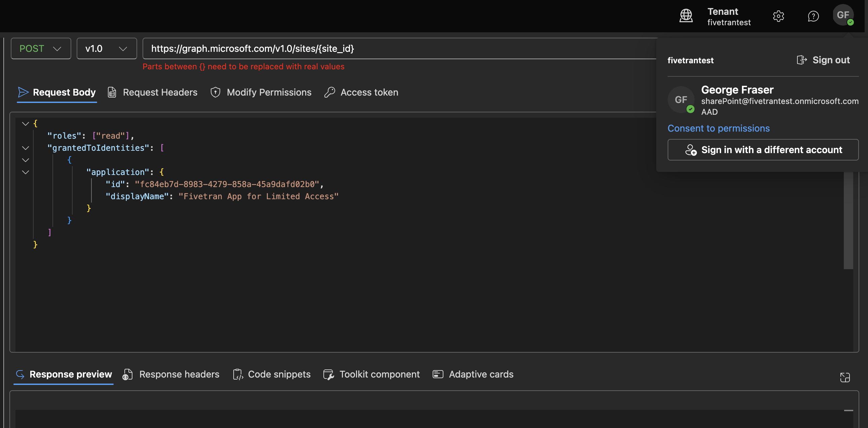
Task: Click the Toolkit component wrench icon
Action: coord(328,374)
